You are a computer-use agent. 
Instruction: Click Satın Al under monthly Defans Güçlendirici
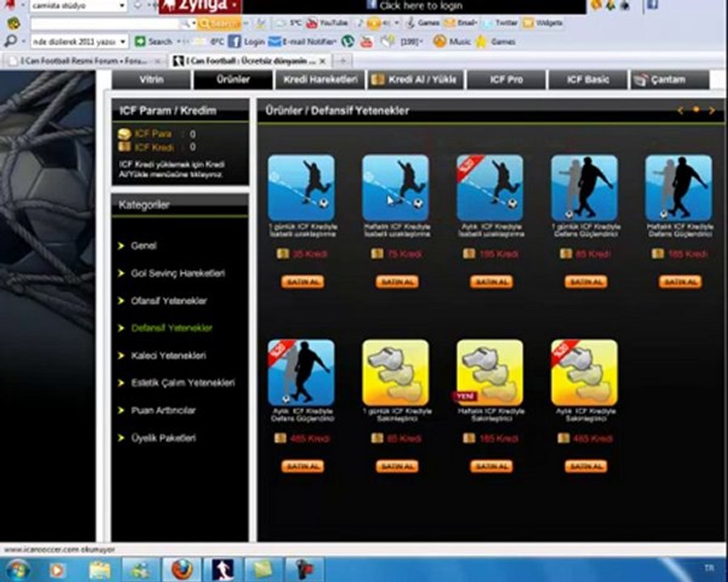pyautogui.click(x=303, y=466)
